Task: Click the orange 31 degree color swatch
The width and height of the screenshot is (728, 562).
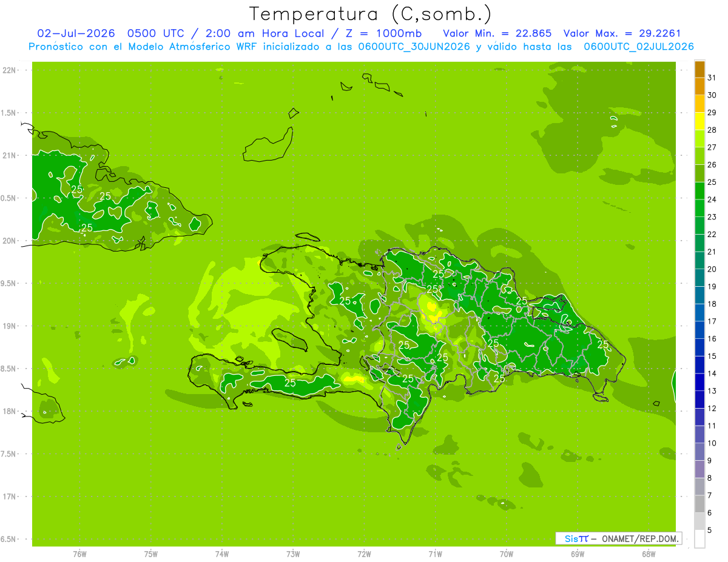Action: [699, 69]
